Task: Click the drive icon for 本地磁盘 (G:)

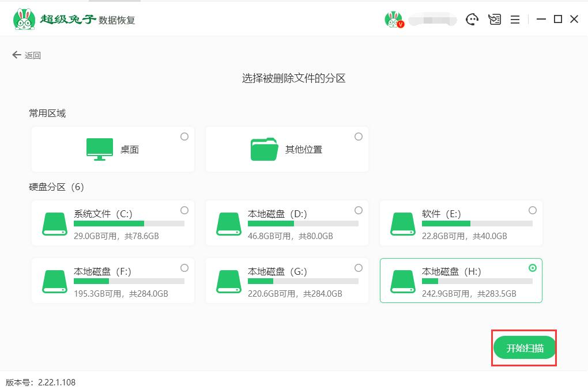Action: 229,281
